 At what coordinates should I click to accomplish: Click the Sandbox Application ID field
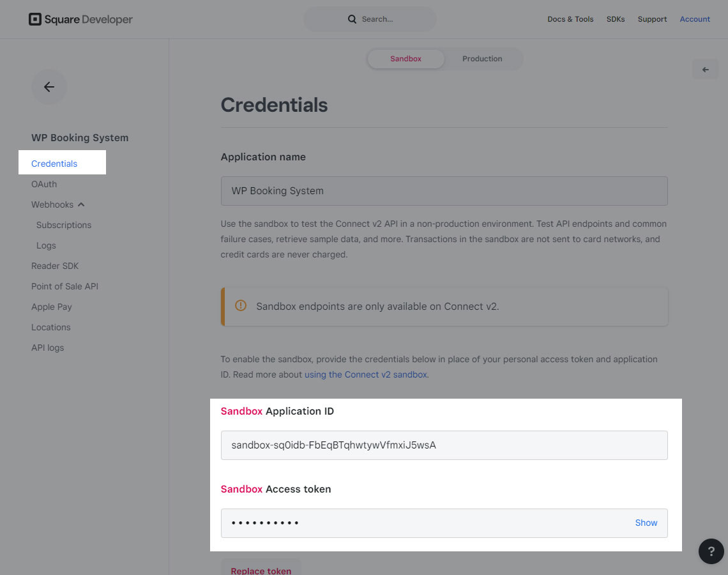pos(444,445)
